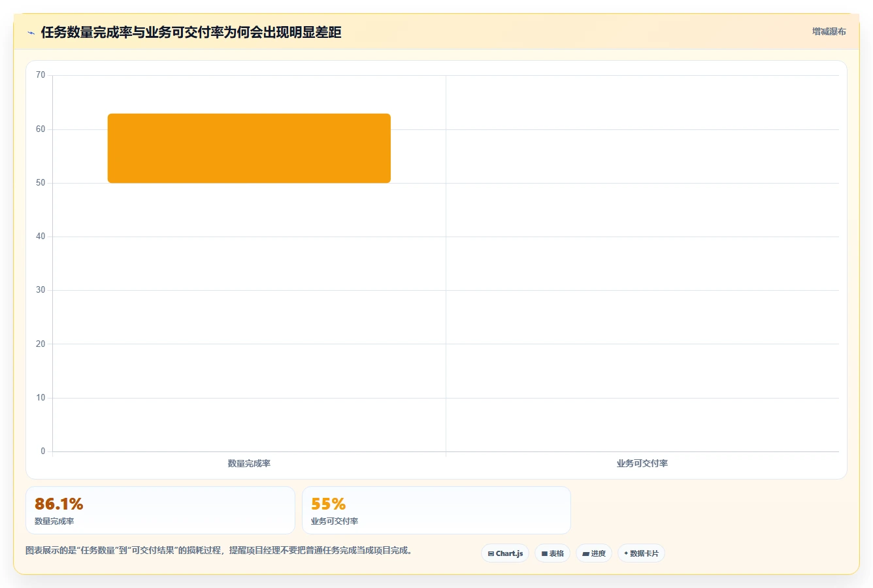Viewport: 873px width, 588px height.
Task: Click the y-axis value 70
Action: pos(41,75)
